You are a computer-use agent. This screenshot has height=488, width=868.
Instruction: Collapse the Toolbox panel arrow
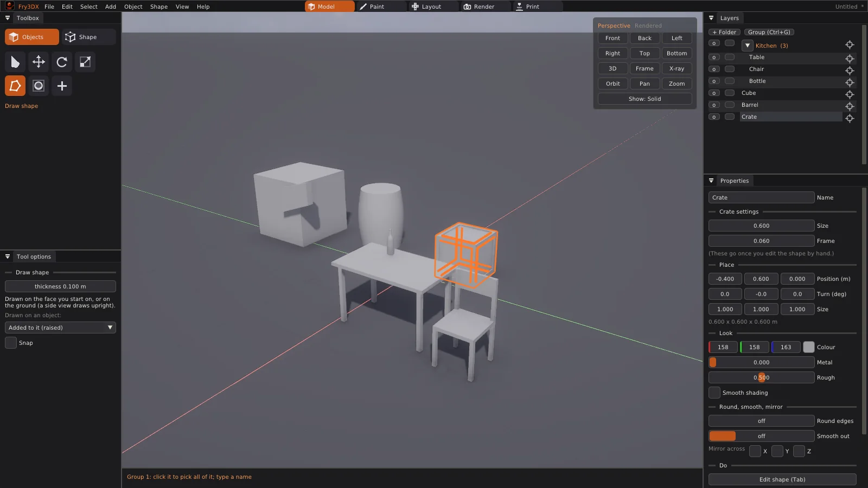pos(8,18)
